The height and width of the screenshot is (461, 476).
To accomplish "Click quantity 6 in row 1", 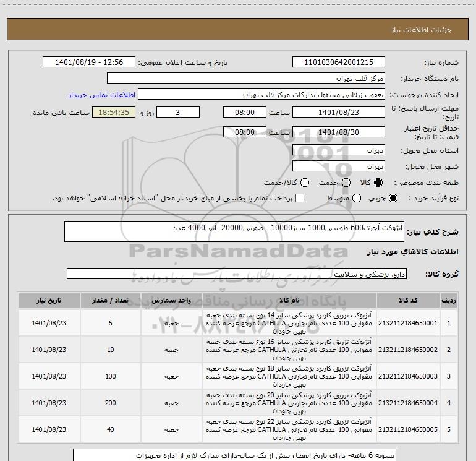I will (110, 323).
